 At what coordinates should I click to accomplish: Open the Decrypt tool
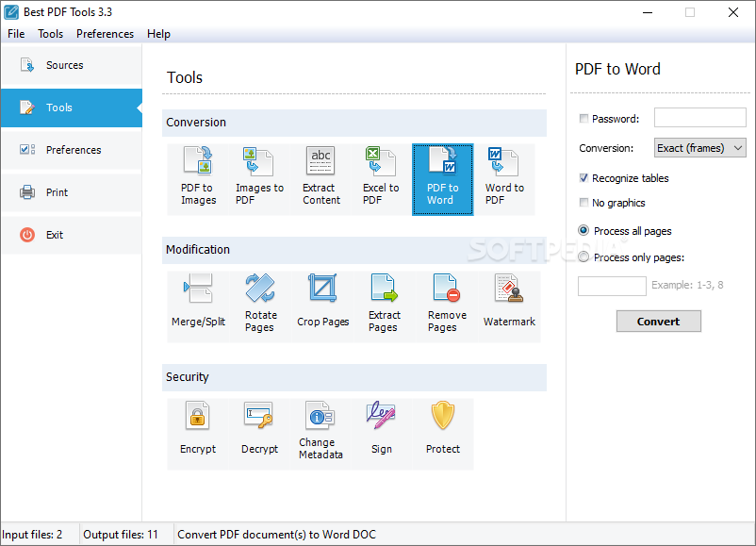pyautogui.click(x=259, y=434)
